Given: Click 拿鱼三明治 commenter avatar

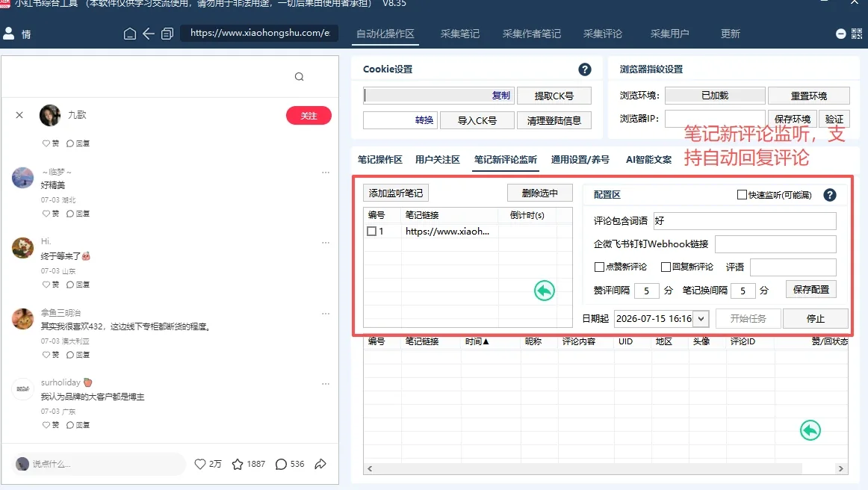Looking at the screenshot, I should 22,319.
